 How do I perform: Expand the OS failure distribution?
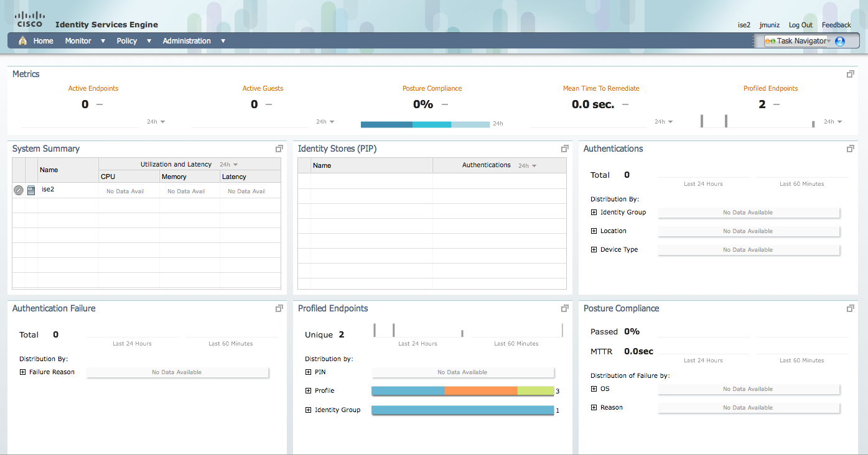[594, 389]
